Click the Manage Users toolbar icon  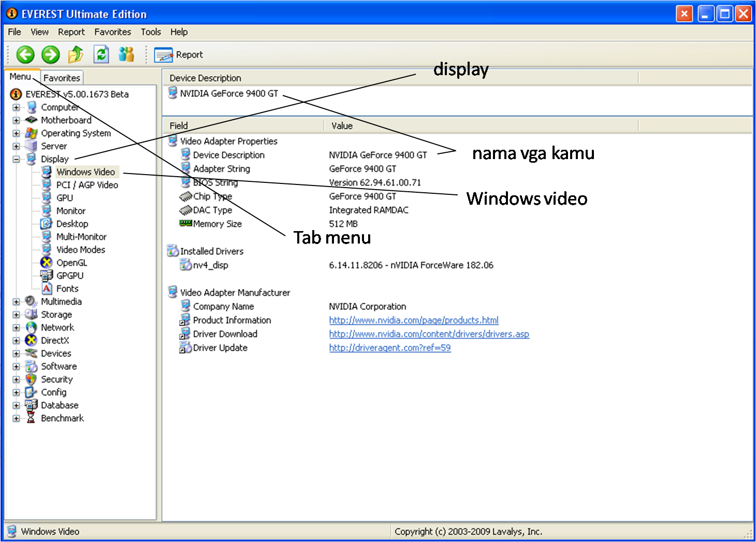pyautogui.click(x=126, y=54)
